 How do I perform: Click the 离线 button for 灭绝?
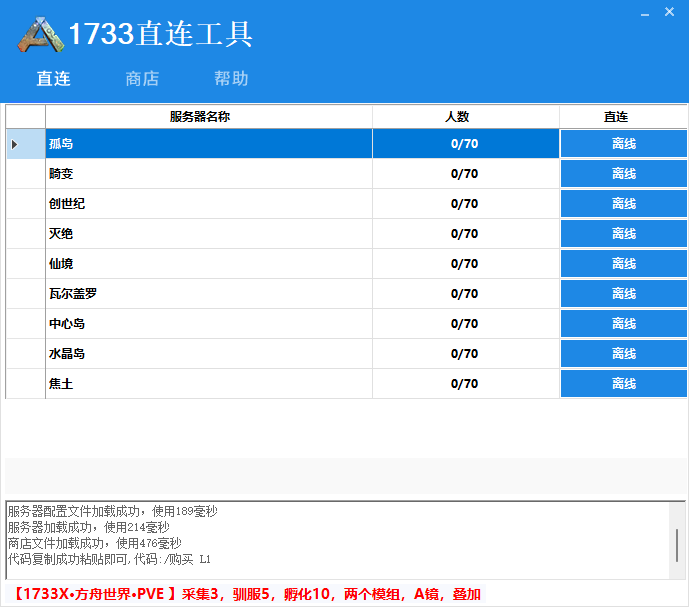pyautogui.click(x=624, y=233)
